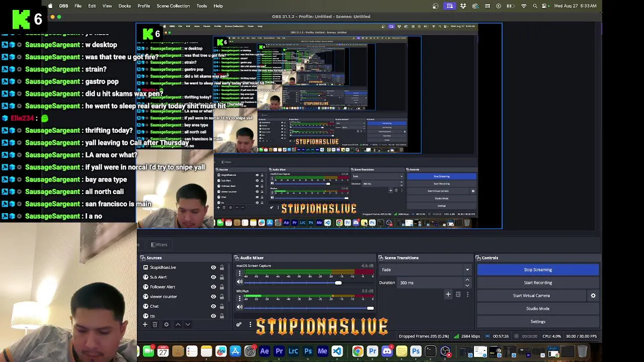The image size is (644, 362).
Task: Adjust macOS Screen Capture volume slider
Action: (338, 283)
